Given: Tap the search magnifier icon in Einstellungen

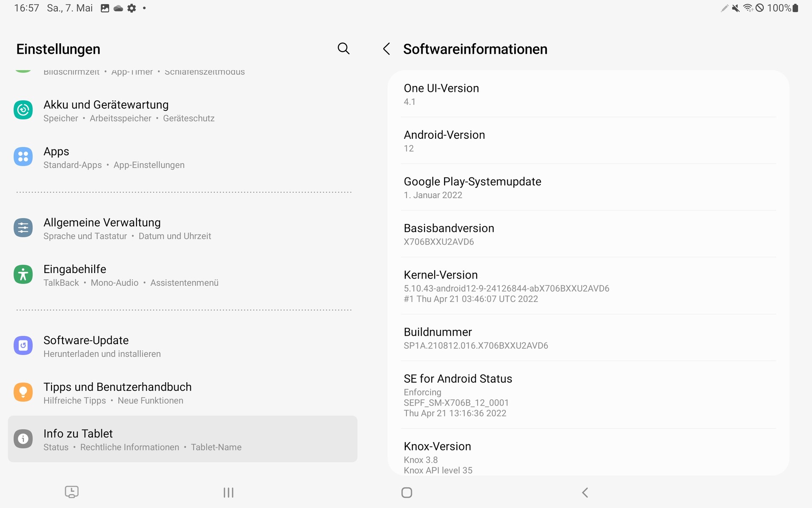Looking at the screenshot, I should (343, 49).
